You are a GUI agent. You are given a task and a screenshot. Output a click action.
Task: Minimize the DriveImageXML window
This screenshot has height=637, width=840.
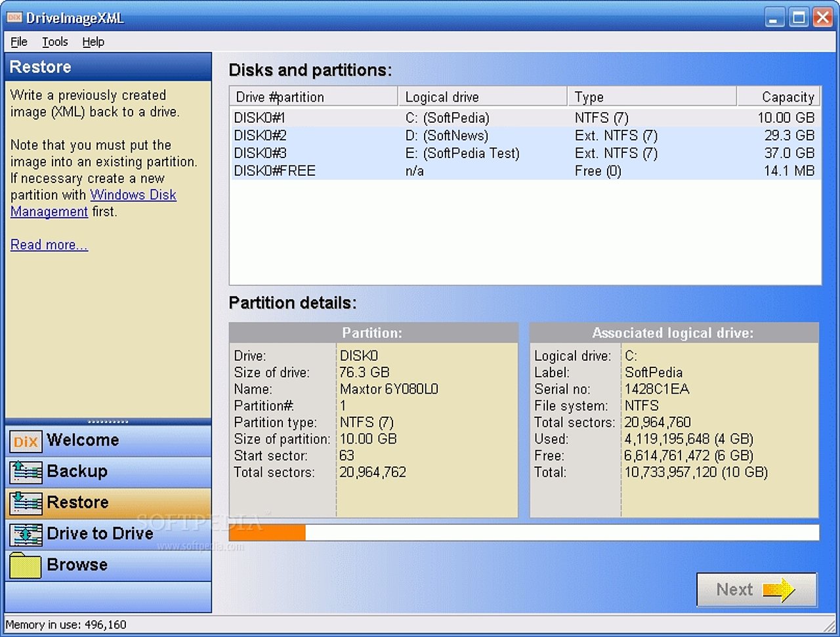(x=775, y=18)
